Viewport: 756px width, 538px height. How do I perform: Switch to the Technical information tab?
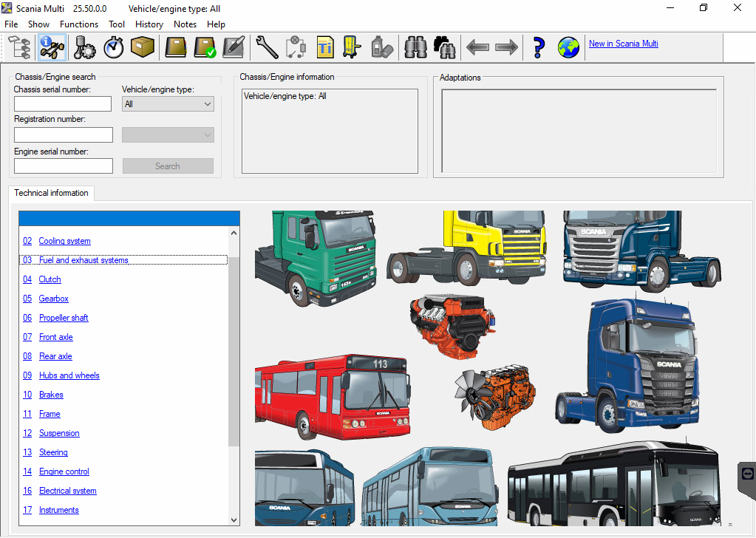click(51, 193)
